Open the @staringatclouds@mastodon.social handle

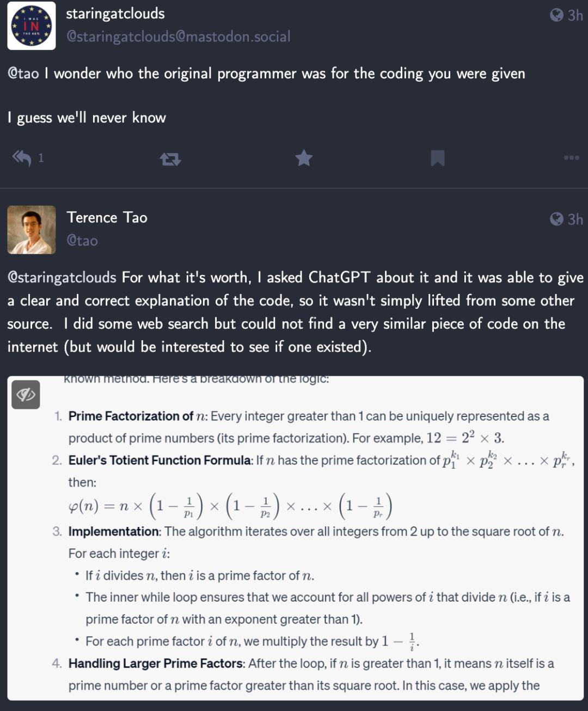178,36
